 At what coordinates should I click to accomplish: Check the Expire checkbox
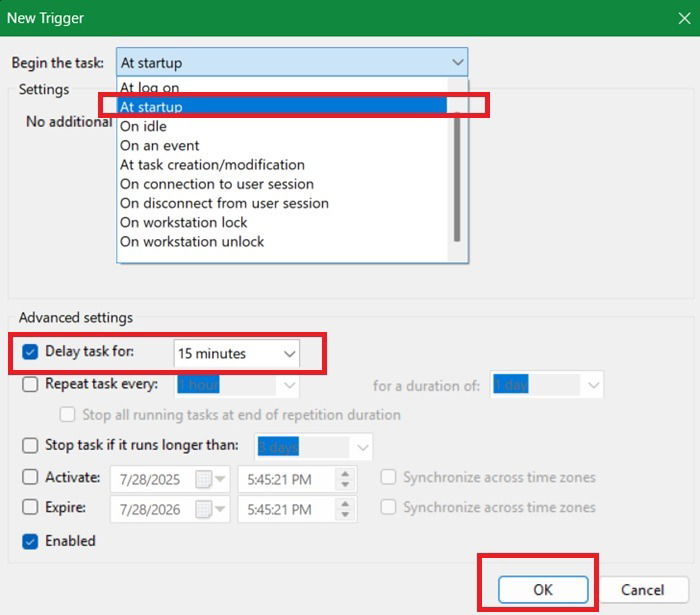[x=30, y=508]
